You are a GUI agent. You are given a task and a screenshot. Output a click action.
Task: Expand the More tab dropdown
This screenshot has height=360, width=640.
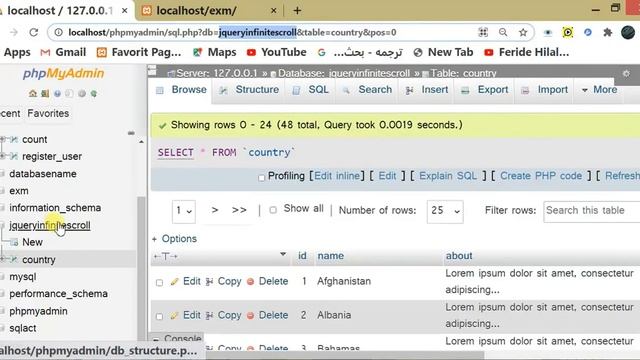coord(599,90)
